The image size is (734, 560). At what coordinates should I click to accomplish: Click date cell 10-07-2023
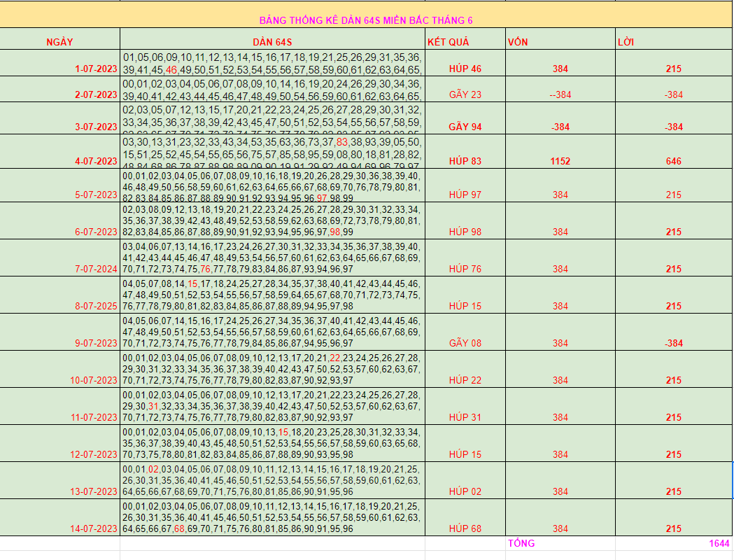(x=60, y=369)
